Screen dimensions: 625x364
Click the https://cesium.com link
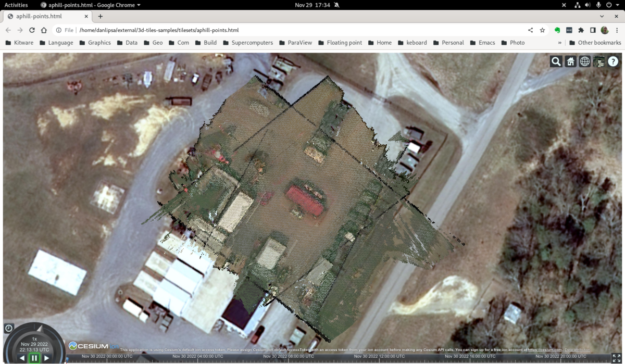[545, 349]
